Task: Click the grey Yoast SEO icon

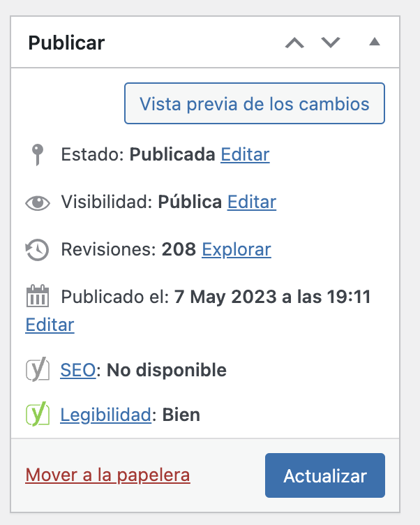Action: pyautogui.click(x=38, y=370)
